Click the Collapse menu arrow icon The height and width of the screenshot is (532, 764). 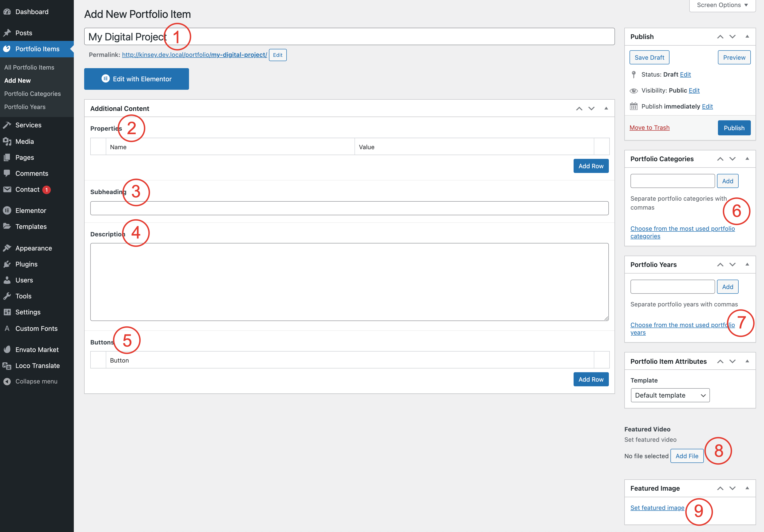point(7,382)
